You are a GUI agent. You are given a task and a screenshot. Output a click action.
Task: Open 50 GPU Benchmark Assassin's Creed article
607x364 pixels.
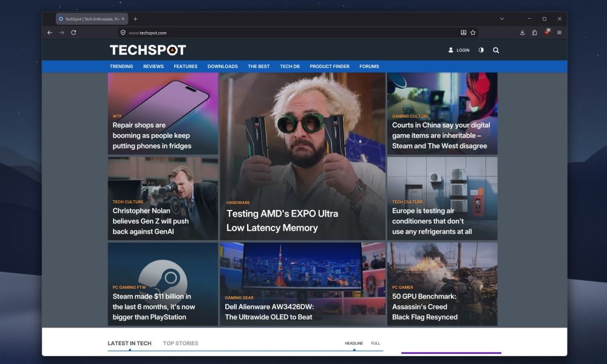tap(425, 306)
